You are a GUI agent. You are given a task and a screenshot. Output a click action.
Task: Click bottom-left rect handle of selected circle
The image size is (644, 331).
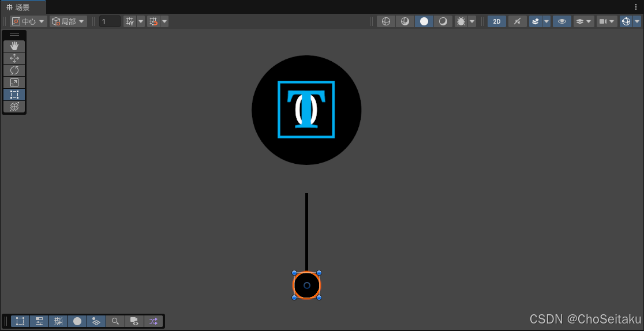[294, 298]
